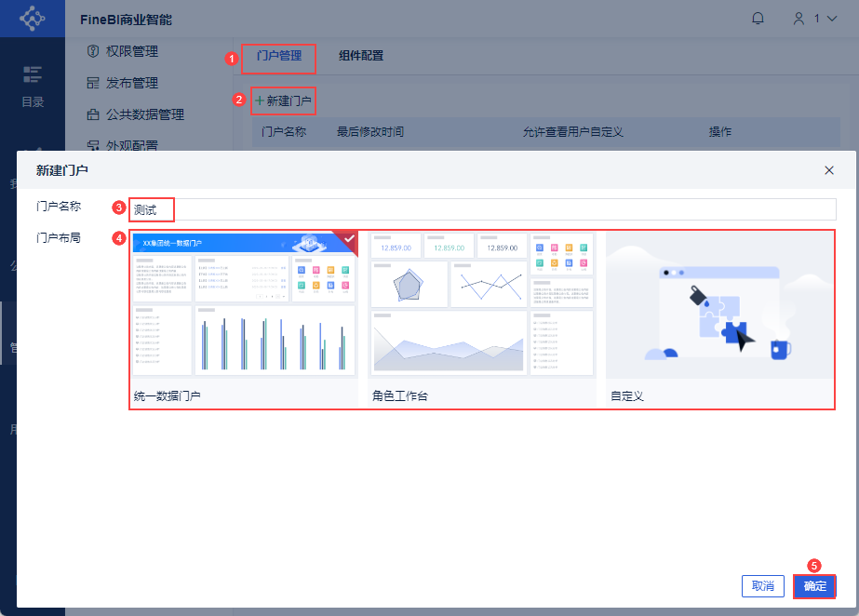Click the 公共数据管理 icon
The image size is (859, 616).
tap(93, 114)
